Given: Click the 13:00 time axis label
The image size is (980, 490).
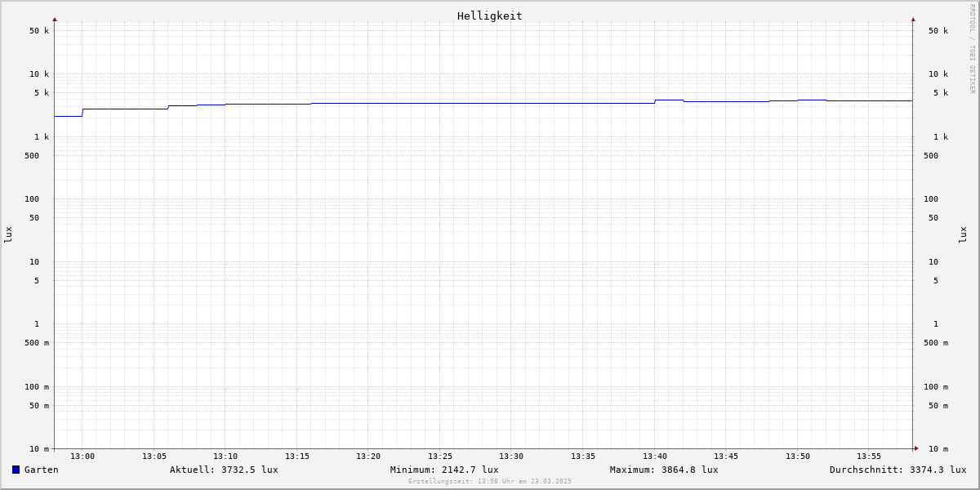Looking at the screenshot, I should (82, 456).
